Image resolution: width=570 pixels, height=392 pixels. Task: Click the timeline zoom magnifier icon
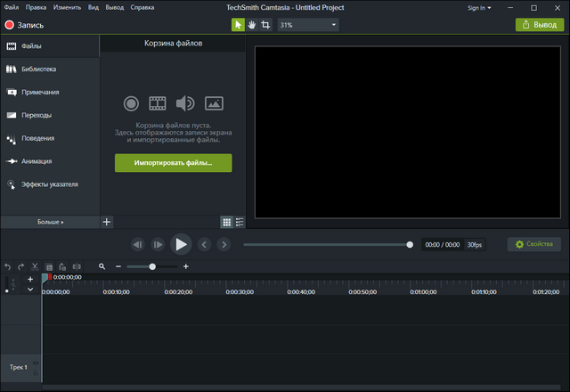[x=102, y=266]
